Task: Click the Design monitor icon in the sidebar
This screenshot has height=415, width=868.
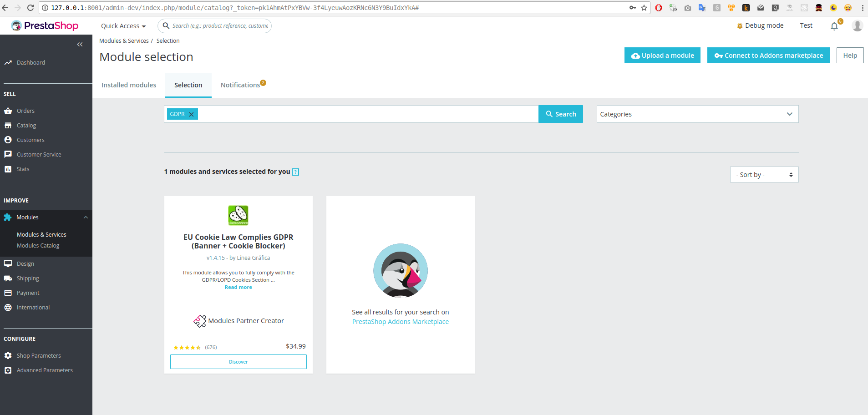Action: click(x=8, y=264)
